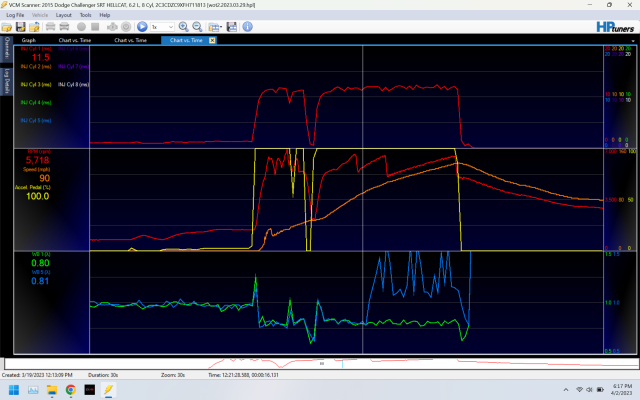Click the Open log file folder icon

pyautogui.click(x=8, y=27)
